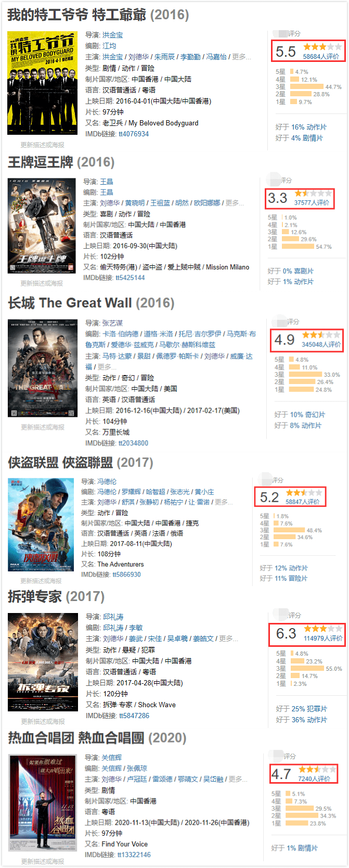
Task: Open 好于 36% 动作片 ranking link
Action: tap(301, 720)
